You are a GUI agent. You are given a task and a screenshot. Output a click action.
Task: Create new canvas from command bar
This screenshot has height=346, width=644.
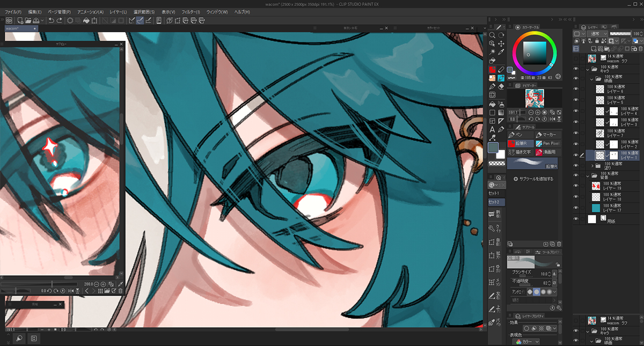click(x=19, y=20)
